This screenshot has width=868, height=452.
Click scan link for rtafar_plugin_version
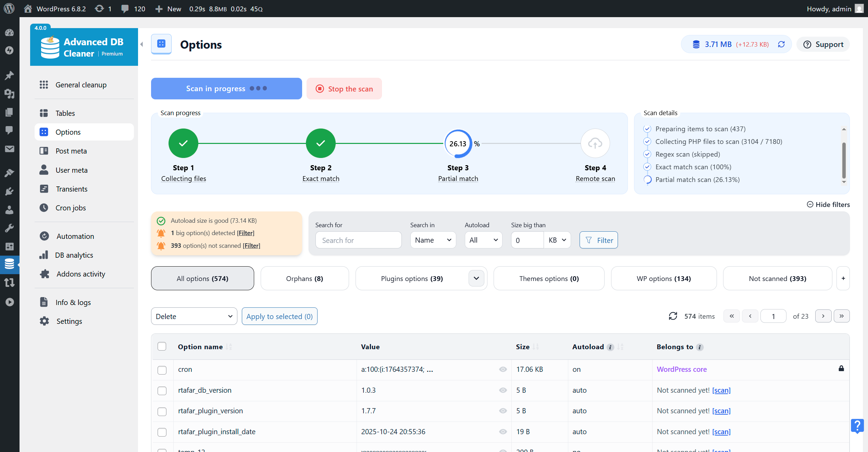(721, 411)
